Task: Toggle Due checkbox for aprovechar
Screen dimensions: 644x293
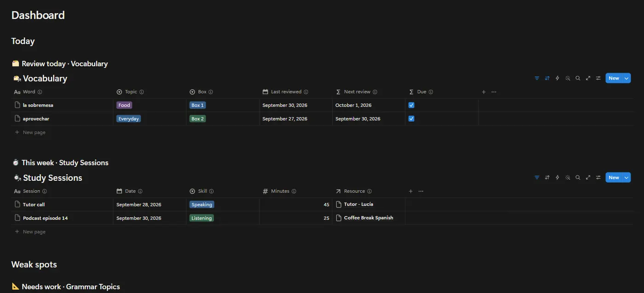Action: pos(412,119)
